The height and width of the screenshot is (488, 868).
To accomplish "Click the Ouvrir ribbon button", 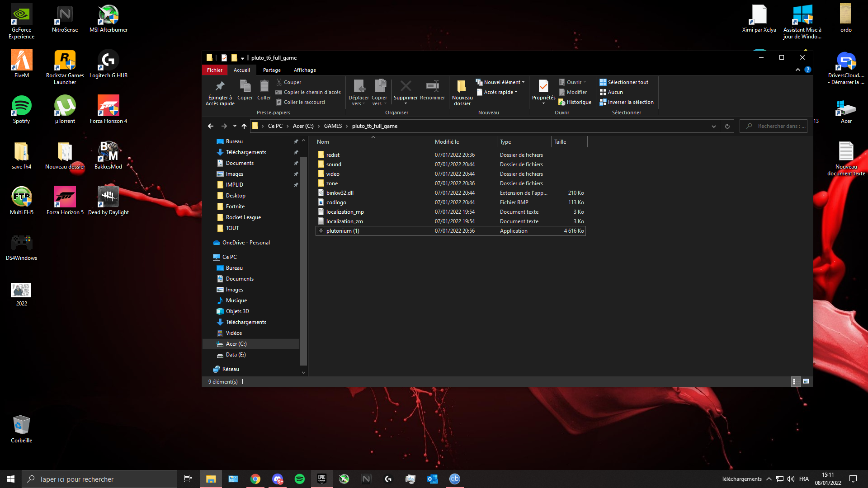I will pos(572,82).
